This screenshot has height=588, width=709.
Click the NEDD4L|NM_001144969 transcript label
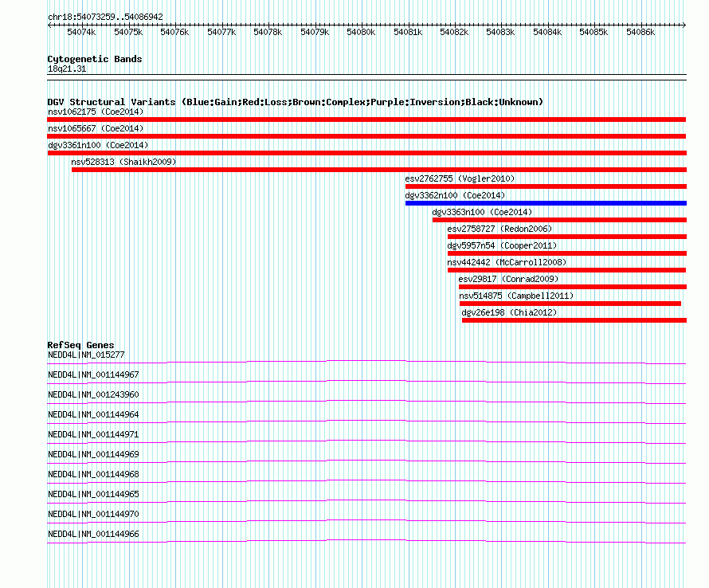point(93,455)
